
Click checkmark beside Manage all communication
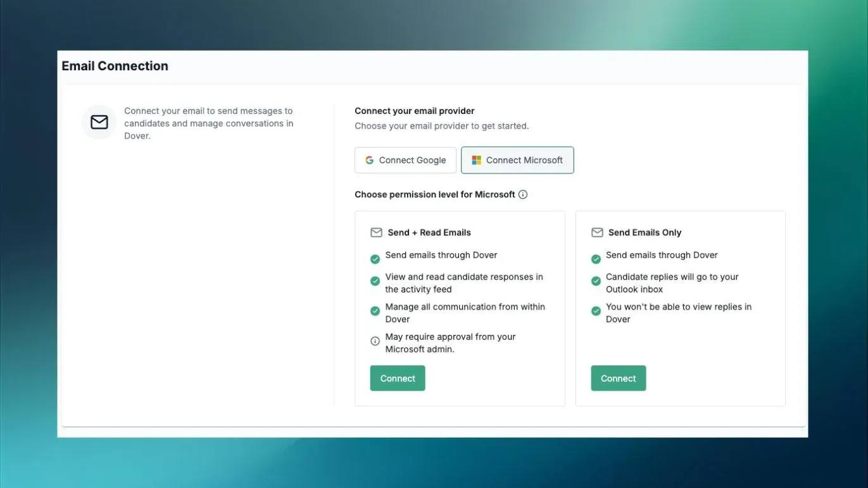(375, 311)
